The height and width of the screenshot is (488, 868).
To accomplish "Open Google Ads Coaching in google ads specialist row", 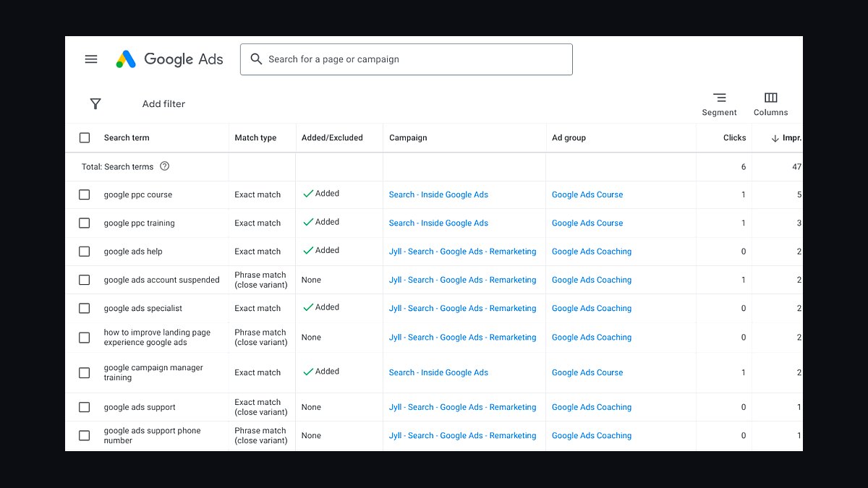I will point(592,308).
